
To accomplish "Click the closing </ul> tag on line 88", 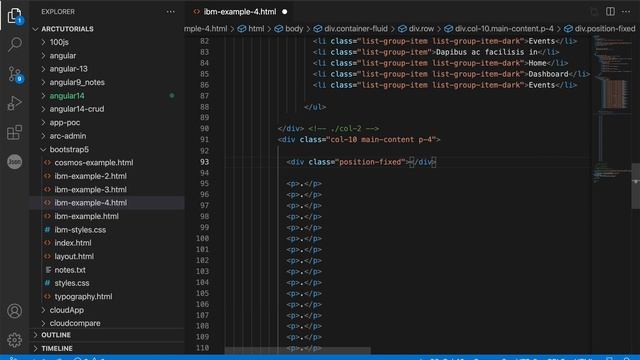I will coord(315,107).
